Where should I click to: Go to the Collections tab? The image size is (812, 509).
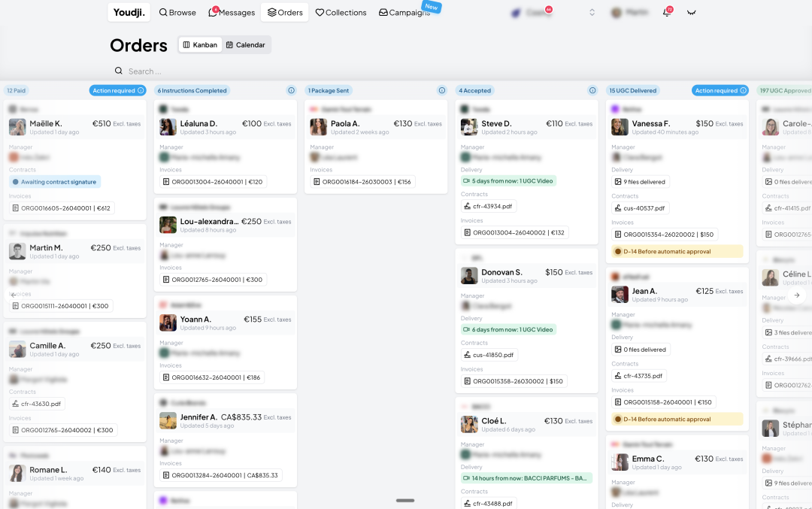coord(341,13)
